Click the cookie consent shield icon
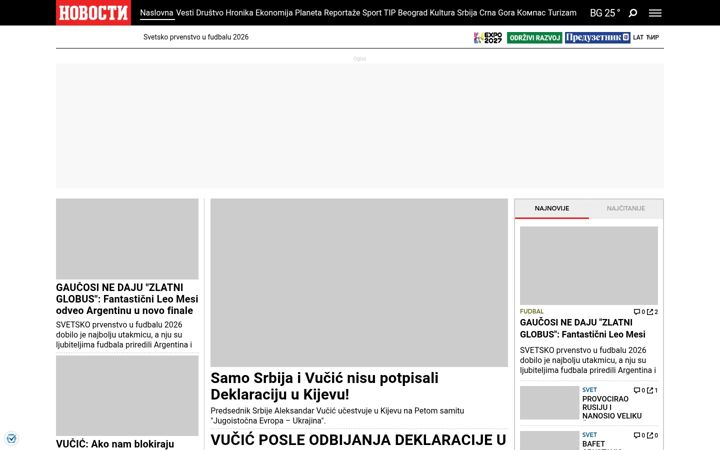The height and width of the screenshot is (450, 720). (x=11, y=439)
